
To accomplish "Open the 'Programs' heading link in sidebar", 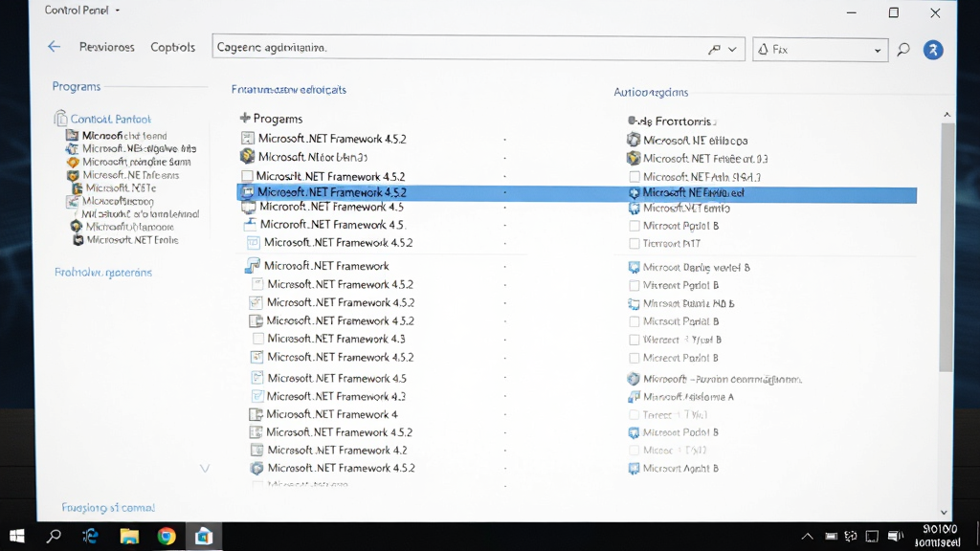I will [x=77, y=86].
